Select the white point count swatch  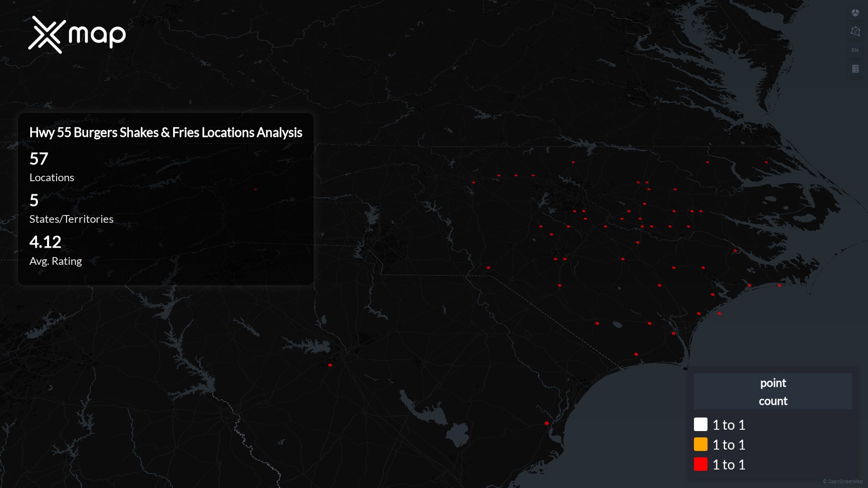click(700, 424)
